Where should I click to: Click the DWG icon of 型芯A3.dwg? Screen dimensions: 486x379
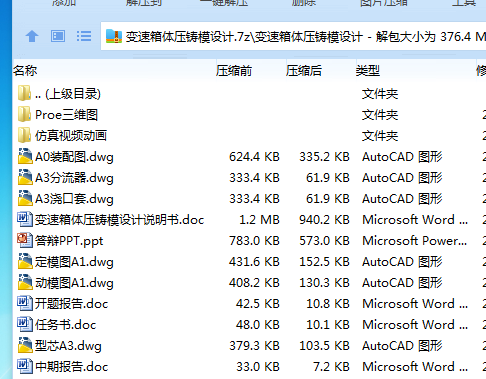(x=25, y=345)
